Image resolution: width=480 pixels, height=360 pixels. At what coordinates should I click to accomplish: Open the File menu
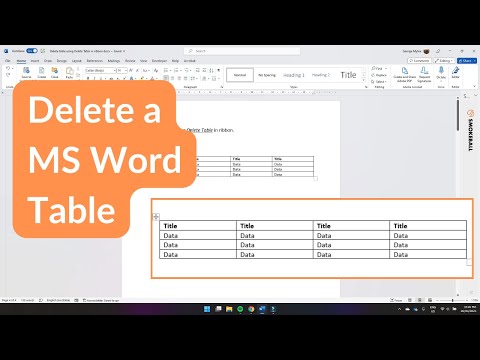pos(8,61)
